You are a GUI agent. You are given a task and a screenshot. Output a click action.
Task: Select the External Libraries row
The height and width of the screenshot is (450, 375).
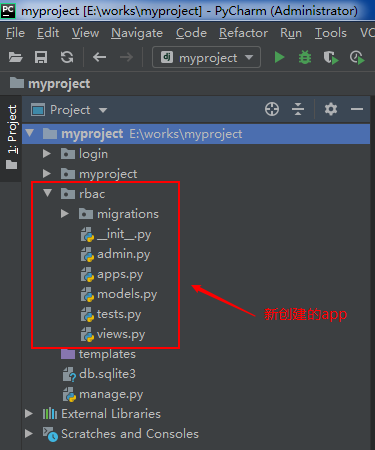click(x=196, y=414)
